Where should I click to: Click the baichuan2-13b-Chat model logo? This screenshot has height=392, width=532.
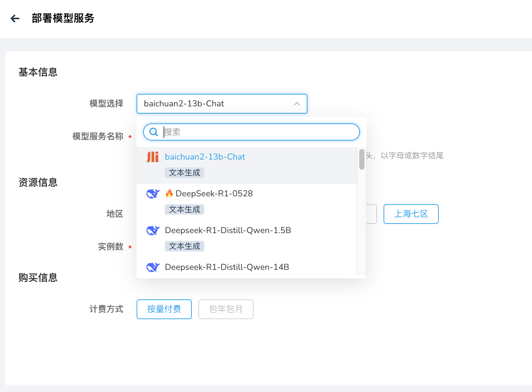tap(153, 157)
